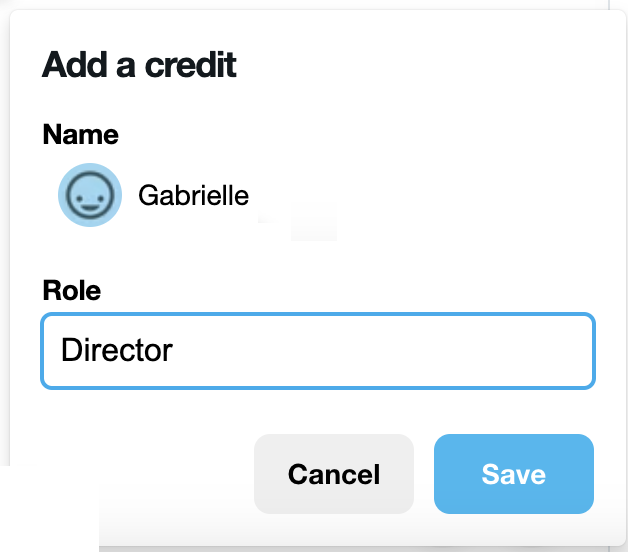Click the Name label

pos(80,135)
